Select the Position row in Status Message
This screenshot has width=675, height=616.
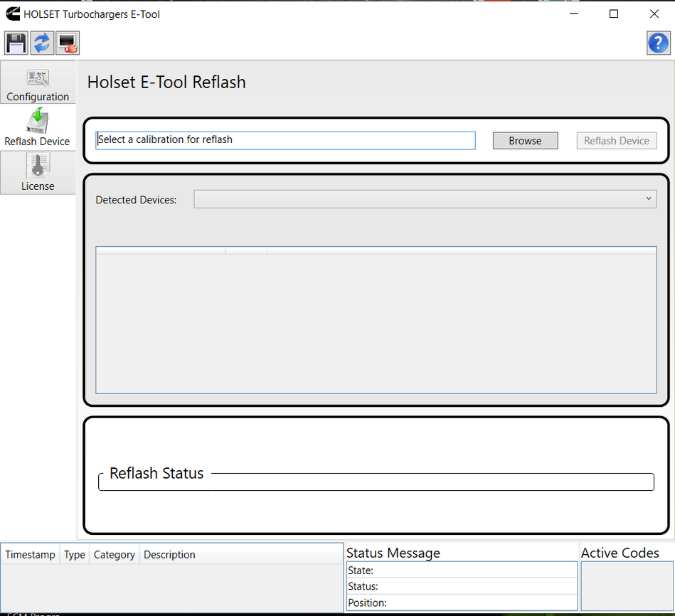462,602
